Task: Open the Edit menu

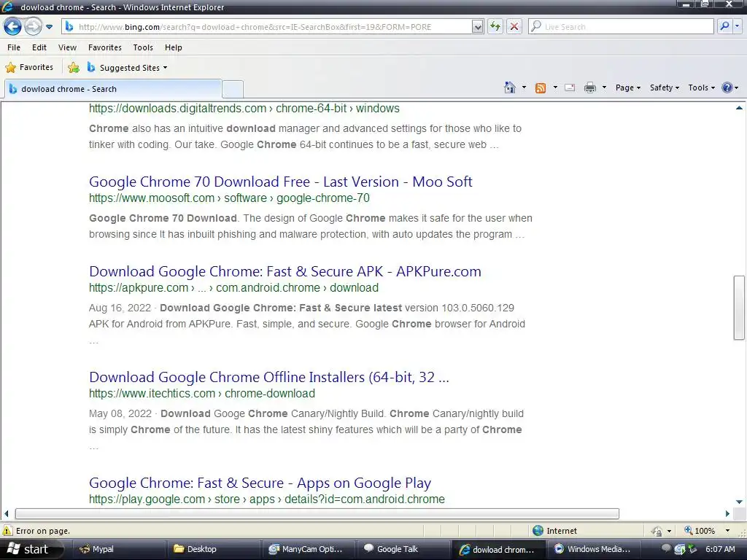Action: point(39,47)
